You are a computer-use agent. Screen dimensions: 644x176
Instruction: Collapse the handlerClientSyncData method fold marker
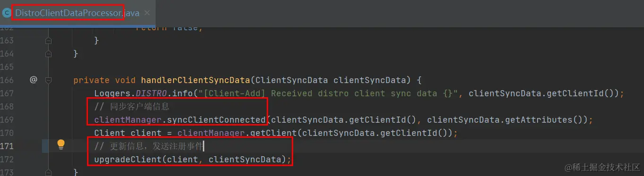pyautogui.click(x=48, y=80)
